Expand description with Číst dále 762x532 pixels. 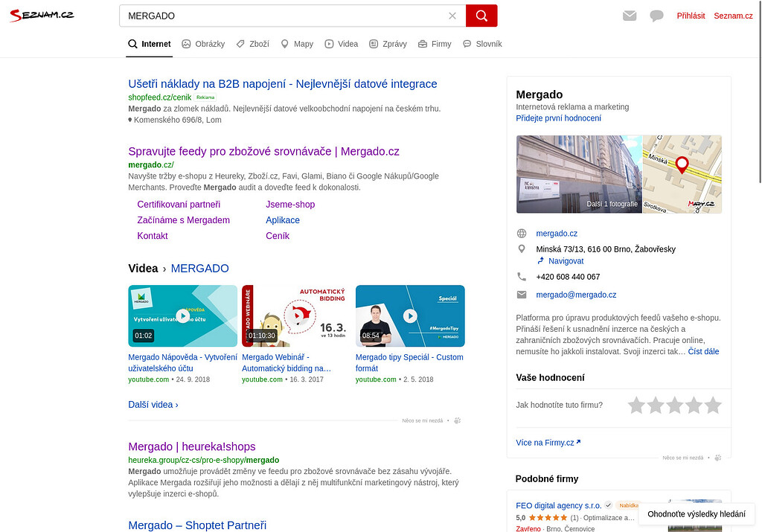703,351
